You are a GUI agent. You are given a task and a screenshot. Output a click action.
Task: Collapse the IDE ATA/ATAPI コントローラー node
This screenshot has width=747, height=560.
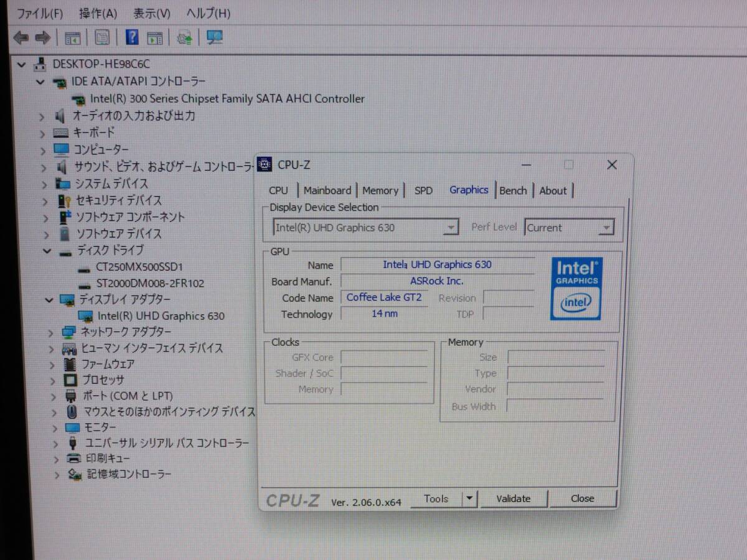(40, 82)
